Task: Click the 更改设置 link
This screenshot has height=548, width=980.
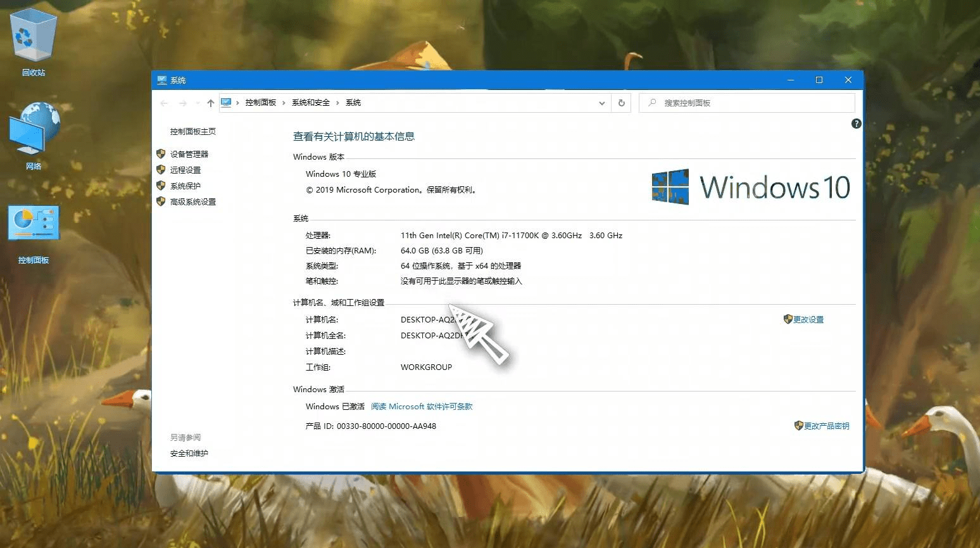Action: click(808, 319)
